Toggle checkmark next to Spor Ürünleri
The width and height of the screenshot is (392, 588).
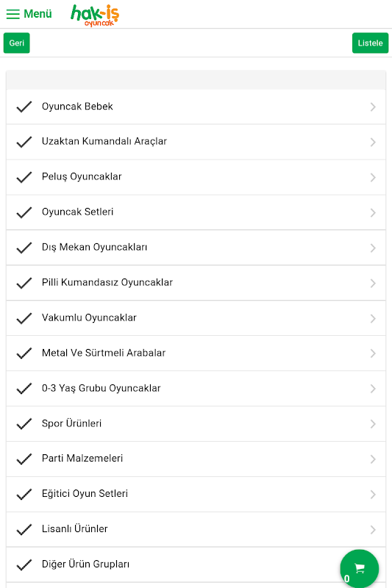point(24,424)
